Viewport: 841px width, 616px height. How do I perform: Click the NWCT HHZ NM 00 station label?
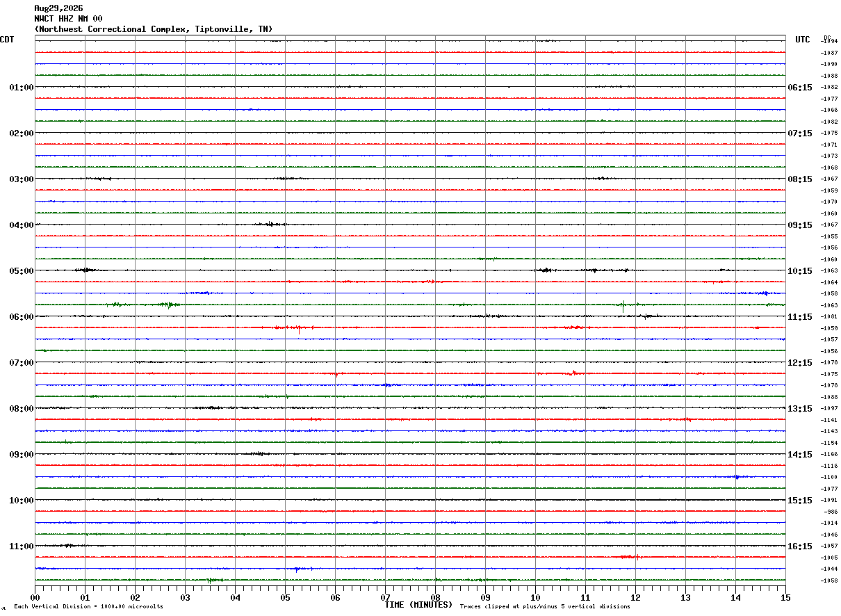[x=68, y=19]
